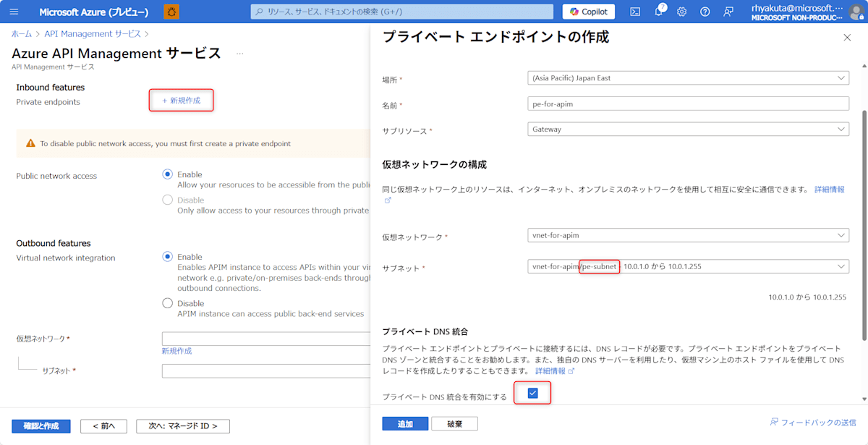Screen dimensions: 868x445
Task: Open the サブリソース Gateway dropdown
Action: pos(689,129)
